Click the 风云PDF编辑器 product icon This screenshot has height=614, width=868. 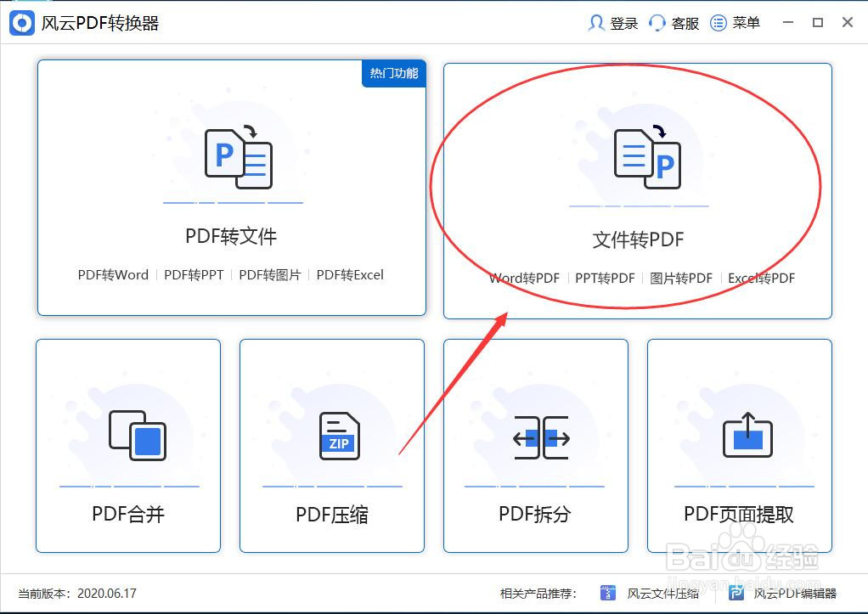736,593
